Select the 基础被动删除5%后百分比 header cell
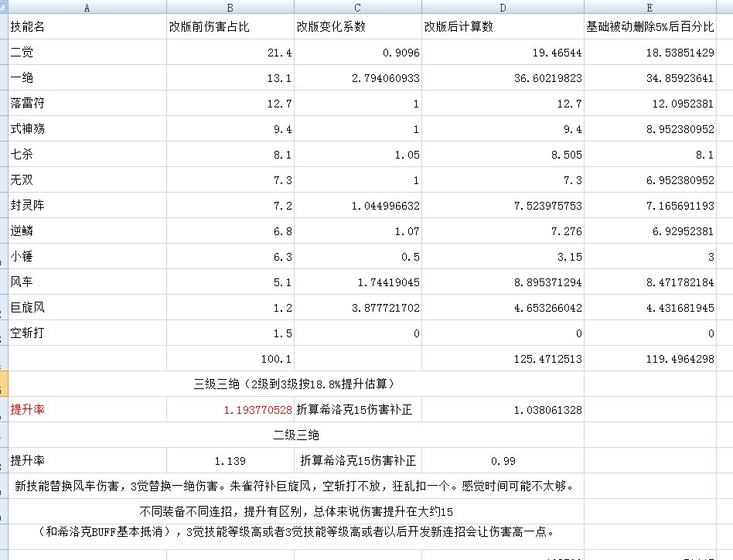Screen dimensions: 733x560 click(657, 27)
